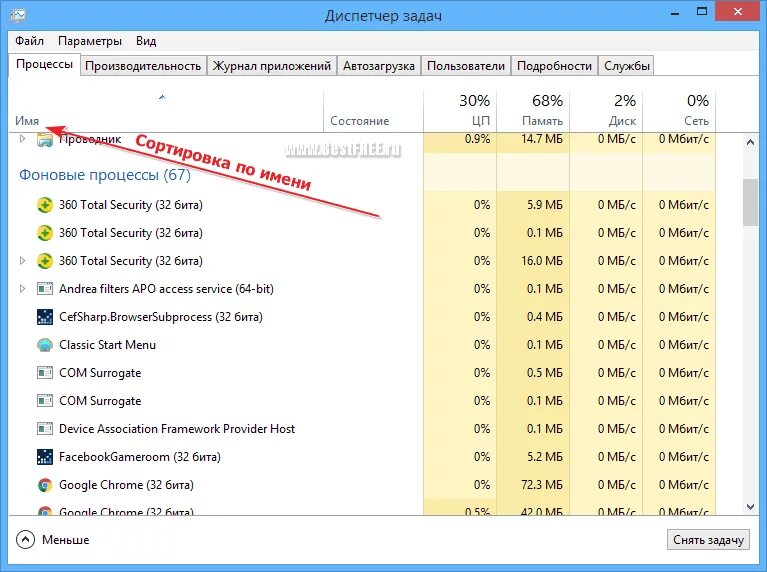Click the 5.2 МБ memory value of FacebookGameroom
The height and width of the screenshot is (572, 767).
[x=544, y=457]
